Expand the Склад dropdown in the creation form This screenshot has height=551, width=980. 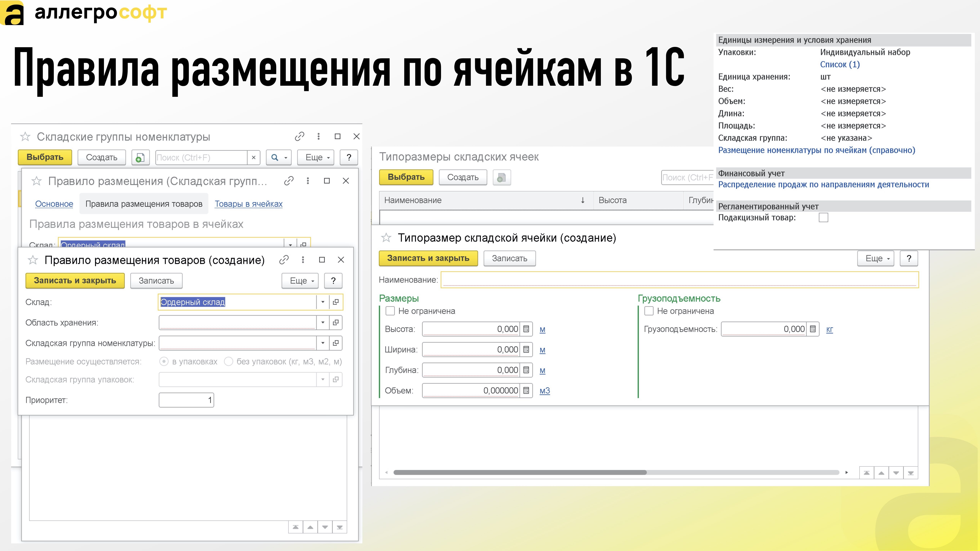[x=323, y=302]
